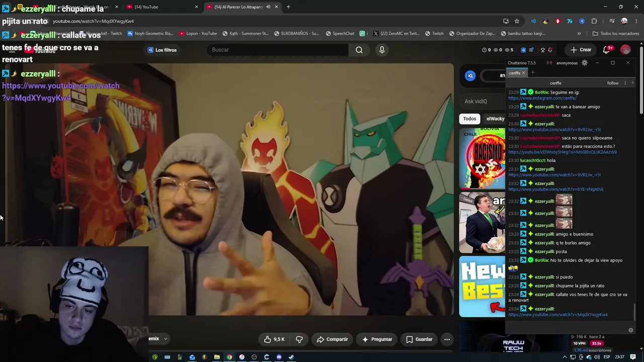Click the Crear button
644x362 pixels.
(x=581, y=50)
